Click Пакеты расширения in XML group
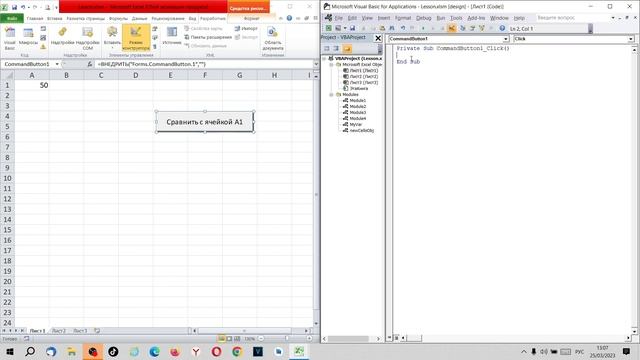Viewport: 640px width, 360px height. (x=208, y=37)
